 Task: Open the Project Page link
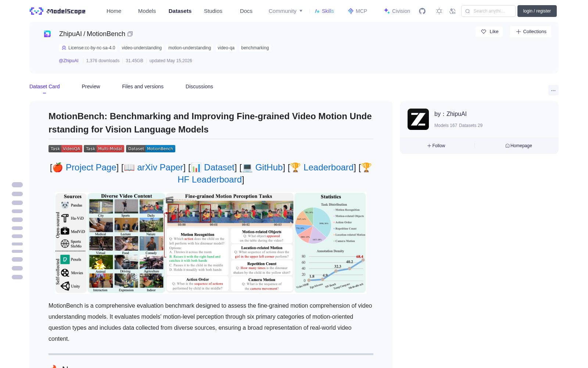click(x=91, y=167)
